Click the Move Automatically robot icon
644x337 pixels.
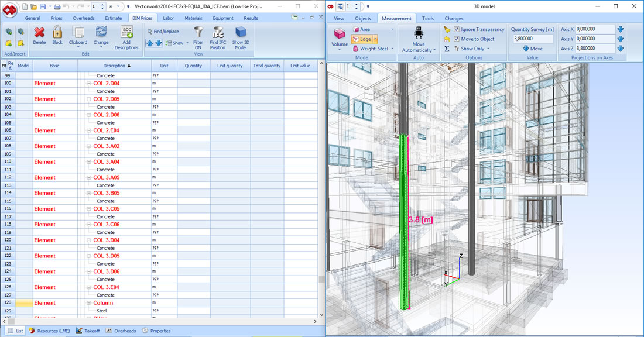(419, 32)
